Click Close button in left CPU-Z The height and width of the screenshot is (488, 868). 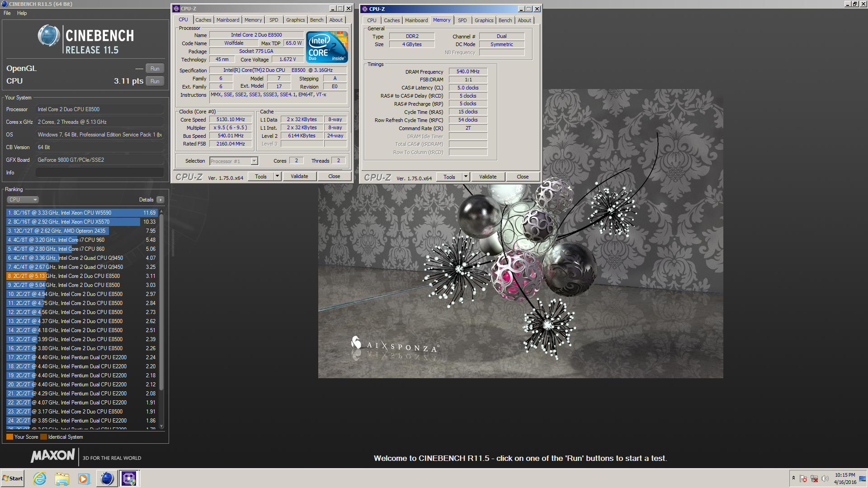[x=334, y=176]
